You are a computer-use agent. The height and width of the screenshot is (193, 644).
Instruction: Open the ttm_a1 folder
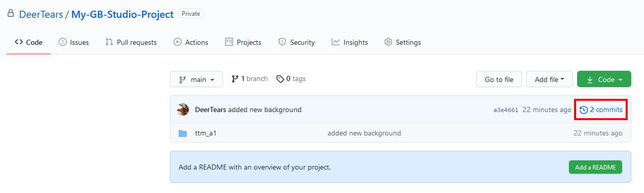206,133
